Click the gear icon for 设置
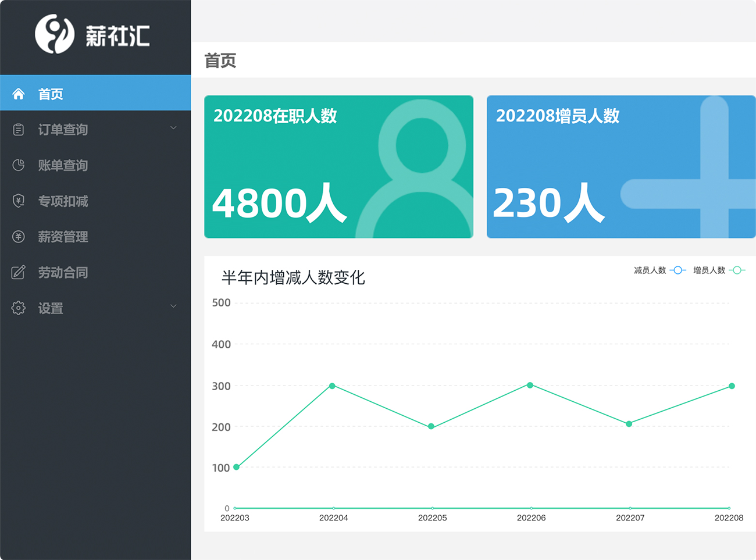Image resolution: width=756 pixels, height=560 pixels. click(19, 308)
